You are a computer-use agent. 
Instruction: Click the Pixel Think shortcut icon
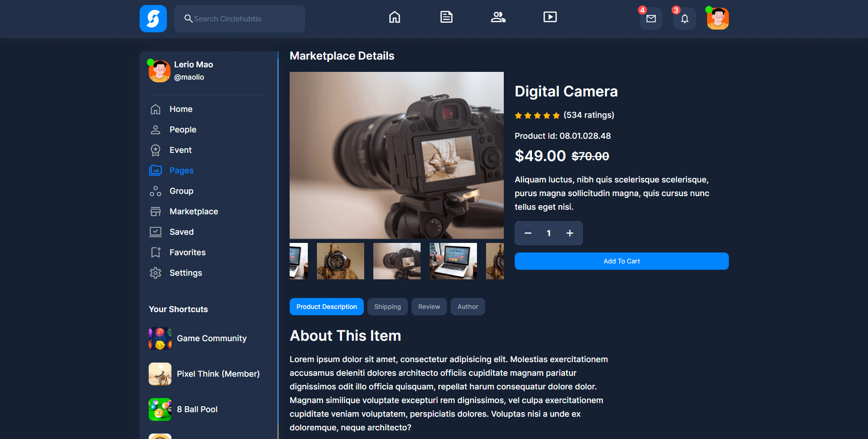(x=160, y=374)
